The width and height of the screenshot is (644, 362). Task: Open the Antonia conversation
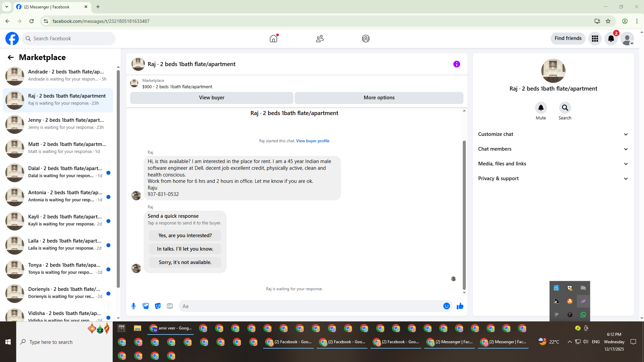(x=58, y=196)
